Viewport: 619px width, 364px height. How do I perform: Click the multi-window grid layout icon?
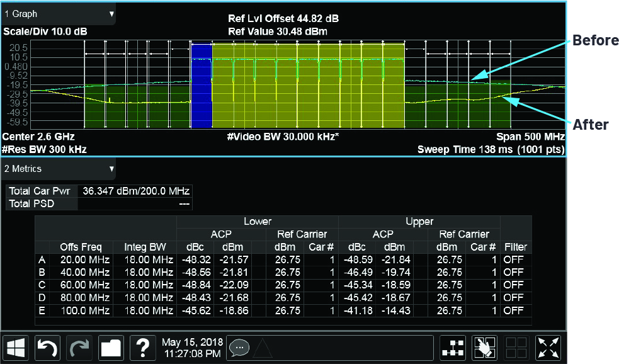[x=515, y=348]
